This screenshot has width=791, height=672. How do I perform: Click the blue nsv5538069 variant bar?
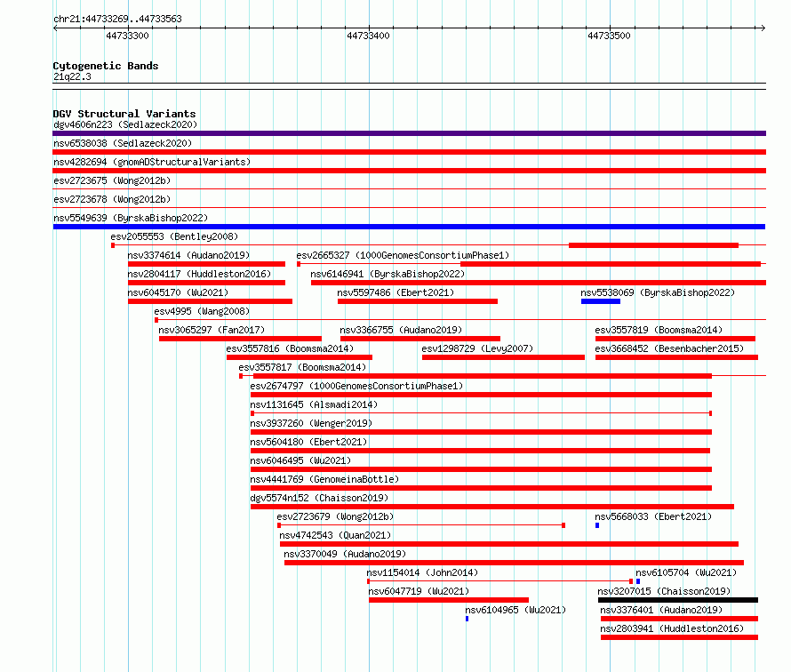coord(600,301)
